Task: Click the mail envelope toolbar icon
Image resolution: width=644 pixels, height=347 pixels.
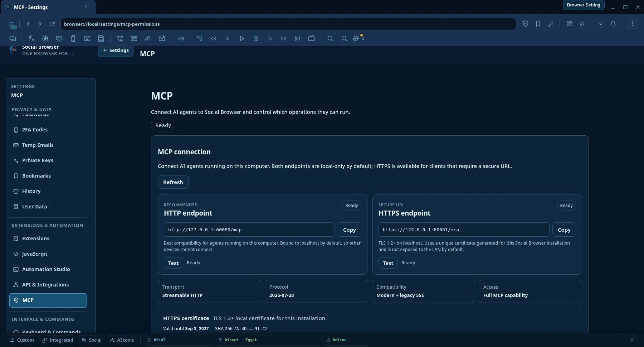Action: click(x=162, y=38)
